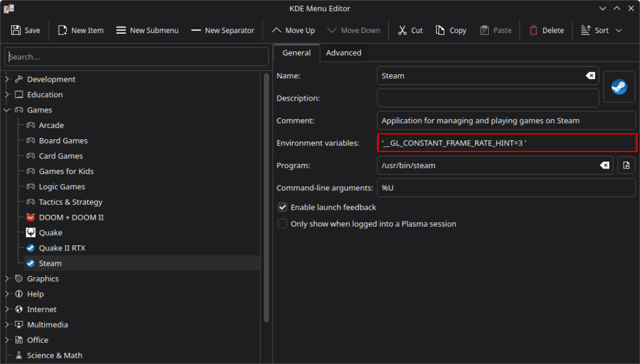Clear the Name field text
Image resolution: width=640 pixels, height=364 pixels.
tap(590, 76)
